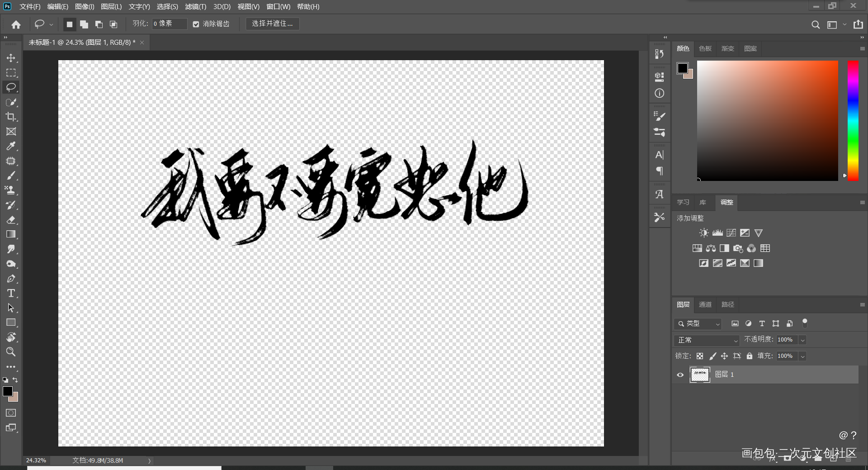
Task: Open the Edit Toolbar three-dots menu
Action: pos(11,367)
